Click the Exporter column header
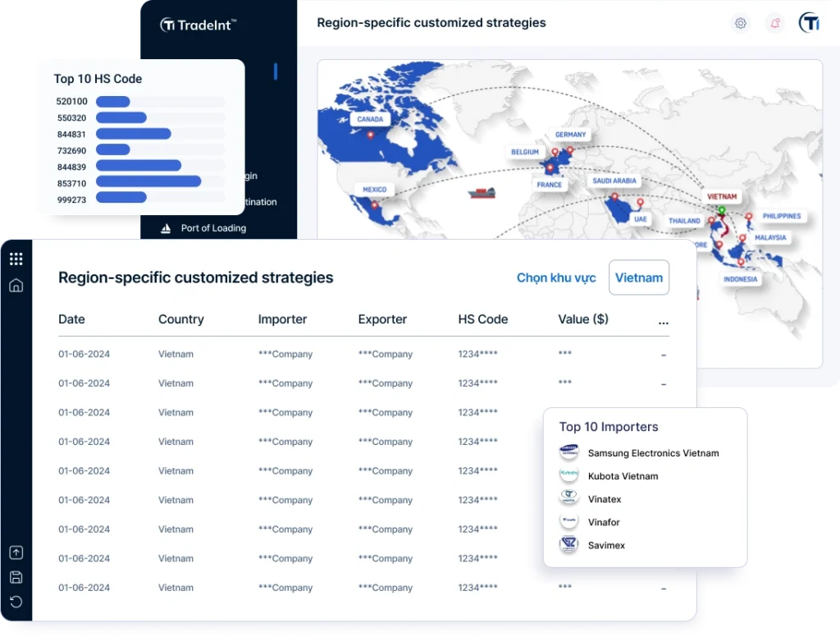Screen dimensions: 840x637 pos(382,319)
